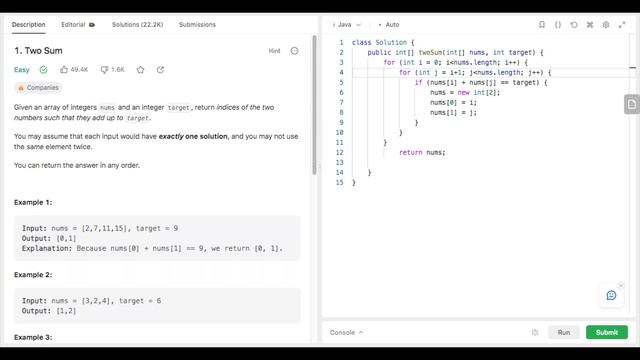Click the Companies tag button
Image resolution: width=640 pixels, height=360 pixels.
pos(38,88)
